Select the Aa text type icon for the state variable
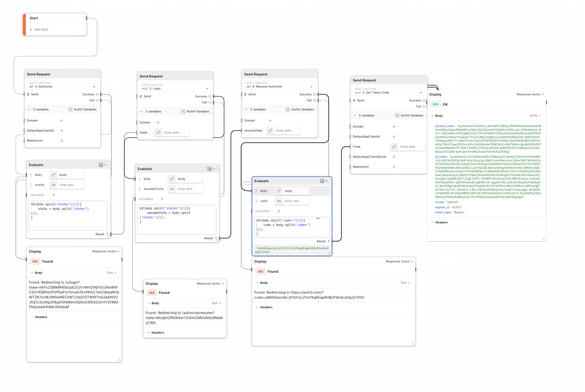The width and height of the screenshot is (585, 392). (53, 185)
